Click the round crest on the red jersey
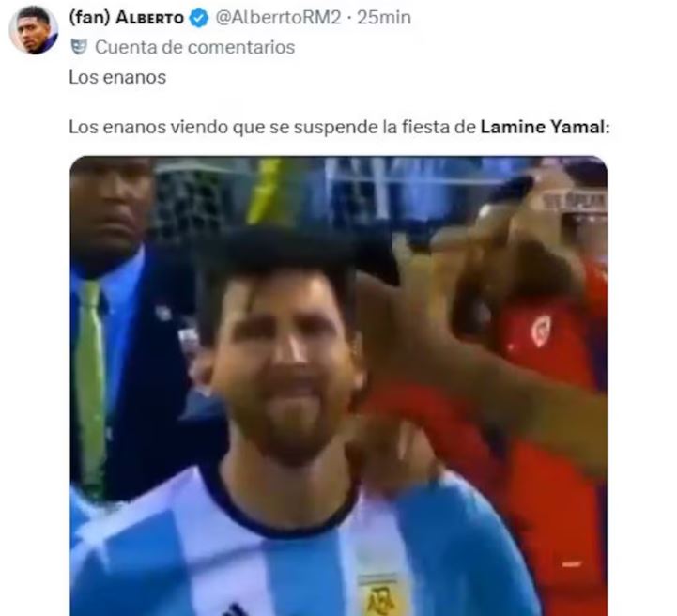The image size is (677, 616). coord(541,331)
